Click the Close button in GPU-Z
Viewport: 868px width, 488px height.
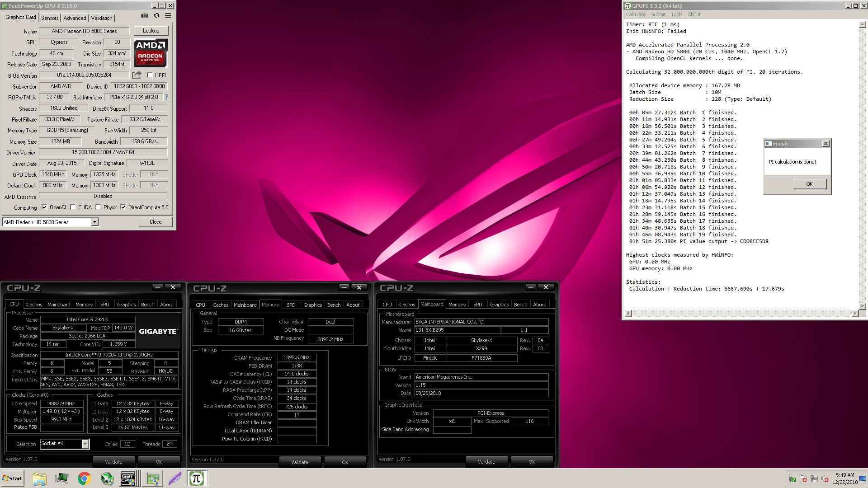click(x=156, y=222)
